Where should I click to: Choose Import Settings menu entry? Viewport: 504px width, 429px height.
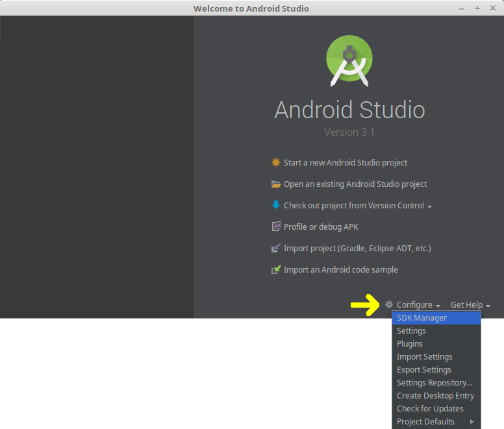coord(436,357)
